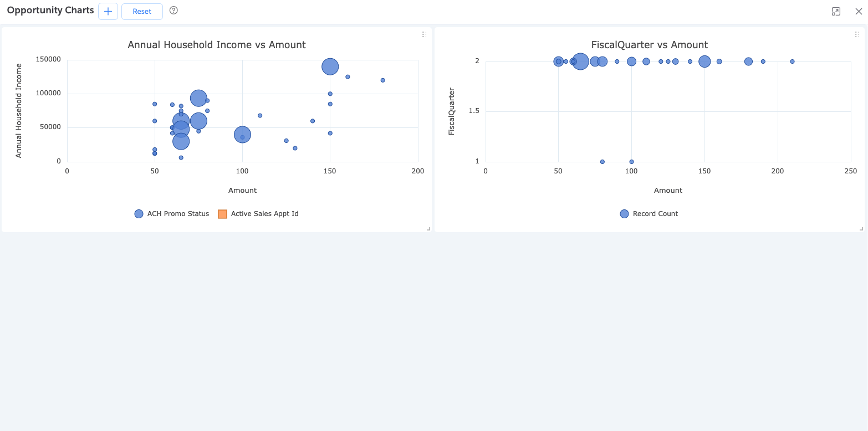868x431 pixels.
Task: Toggle Active Sales Appt Id legend series
Action: (264, 214)
